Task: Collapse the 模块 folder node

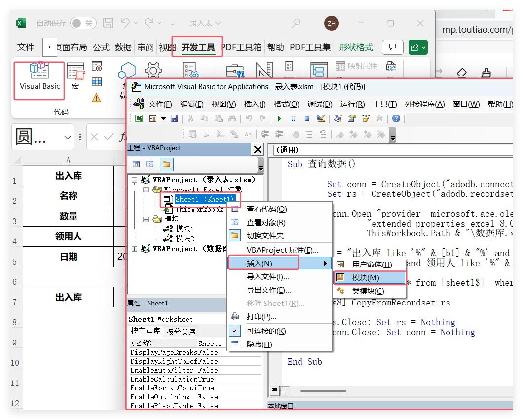Action: (x=146, y=219)
